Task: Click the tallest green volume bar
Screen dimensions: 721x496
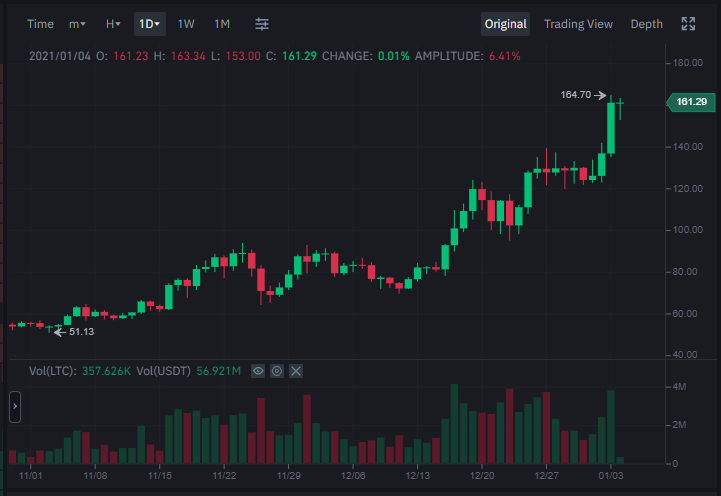Action: (x=454, y=424)
